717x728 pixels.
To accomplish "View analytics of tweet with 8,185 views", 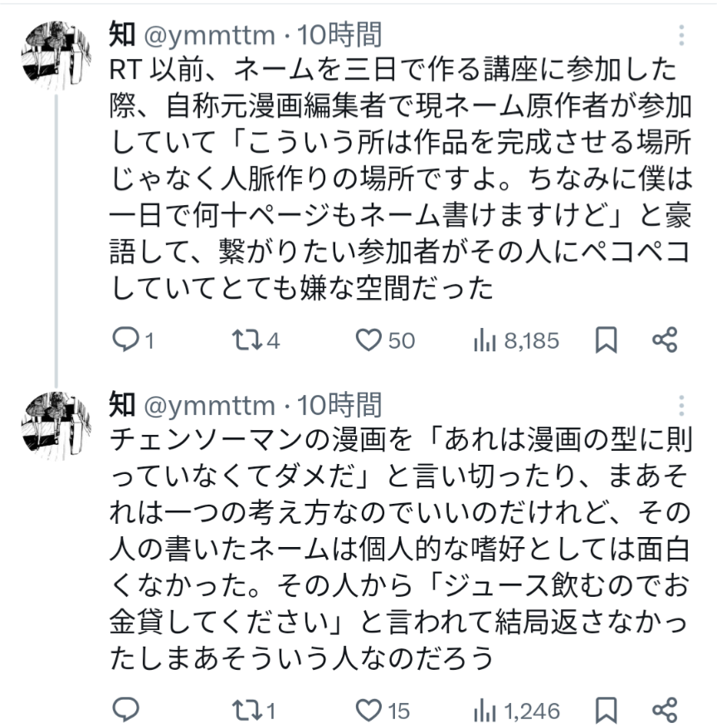I will pos(484,340).
